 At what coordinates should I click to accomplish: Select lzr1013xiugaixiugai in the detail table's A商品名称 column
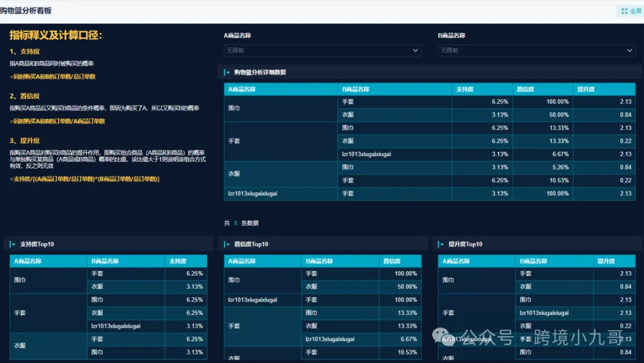click(253, 194)
